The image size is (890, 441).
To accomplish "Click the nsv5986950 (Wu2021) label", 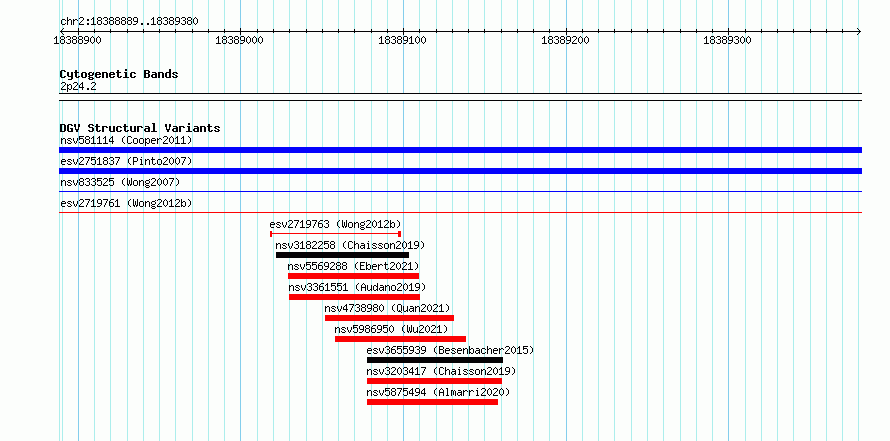I will [391, 329].
